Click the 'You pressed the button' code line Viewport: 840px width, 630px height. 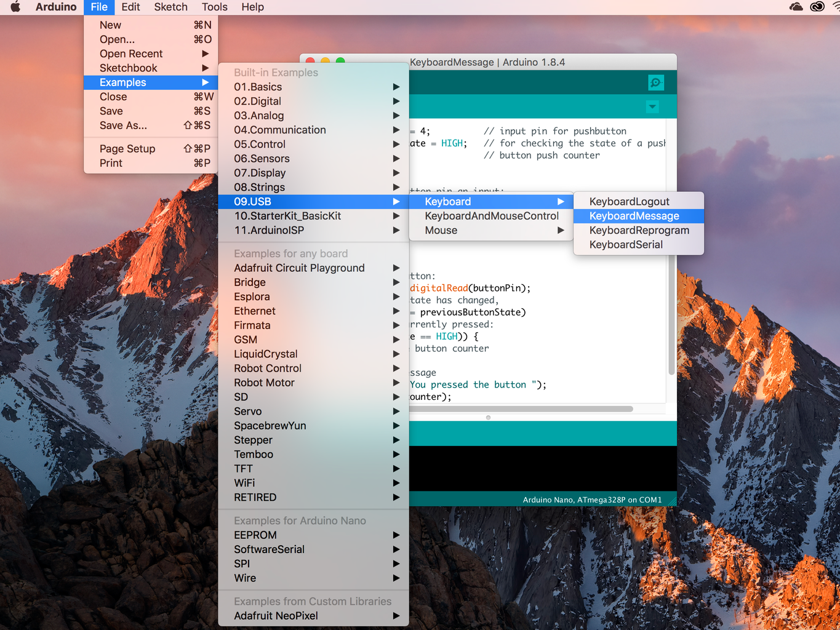pyautogui.click(x=478, y=385)
